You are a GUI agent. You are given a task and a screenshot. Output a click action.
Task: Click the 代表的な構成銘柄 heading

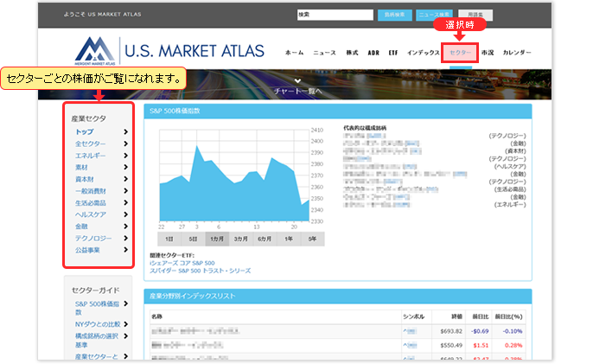pyautogui.click(x=365, y=128)
